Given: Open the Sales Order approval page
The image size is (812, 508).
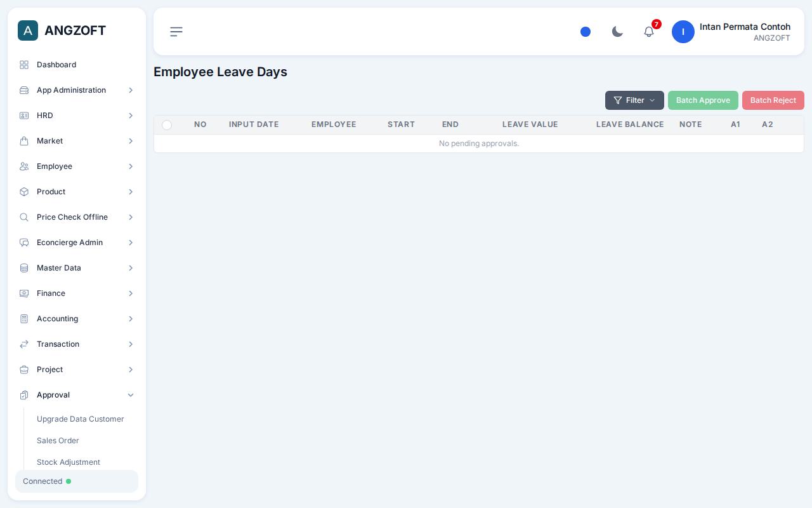Looking at the screenshot, I should point(58,441).
